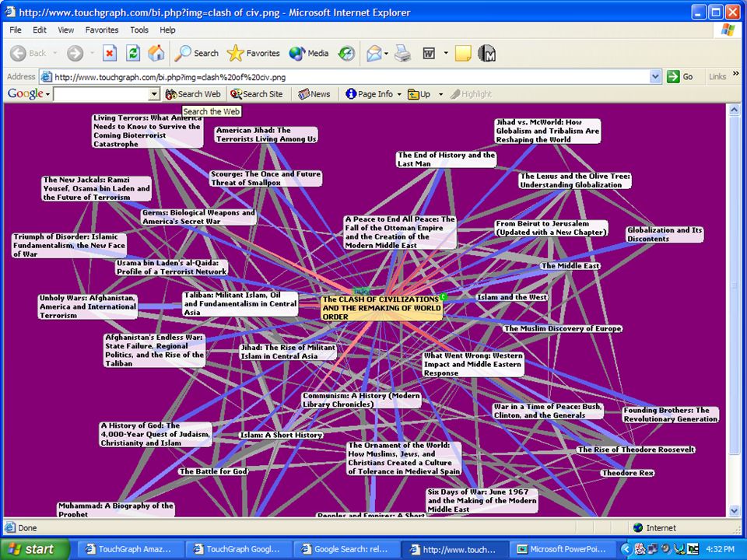Select the Clash of Civilizations center node
Image resolution: width=747 pixels, height=560 pixels.
click(x=381, y=308)
